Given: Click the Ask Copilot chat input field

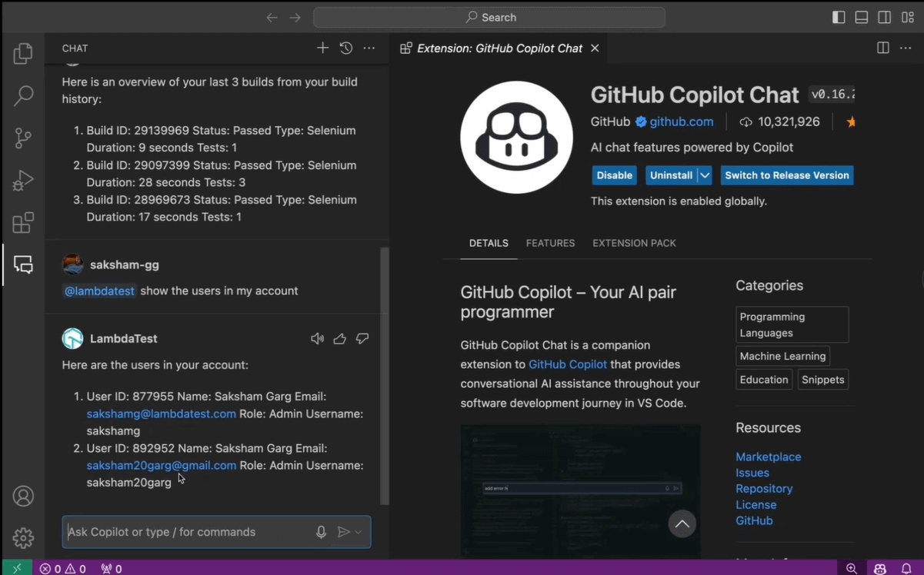Looking at the screenshot, I should (x=185, y=532).
